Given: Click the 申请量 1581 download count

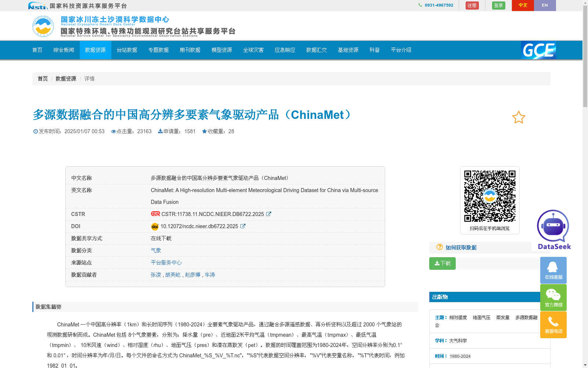Looking at the screenshot, I should coord(177,131).
